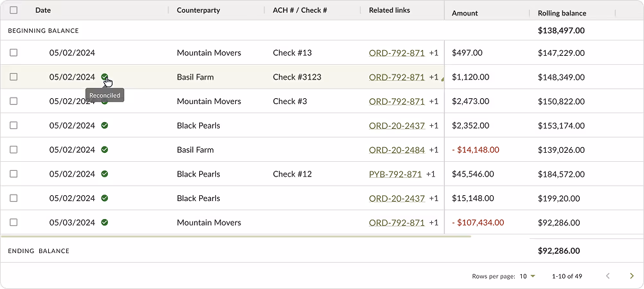This screenshot has width=644, height=289.
Task: Click reconciled checkmark in the $15,148.00 row
Action: (x=105, y=198)
